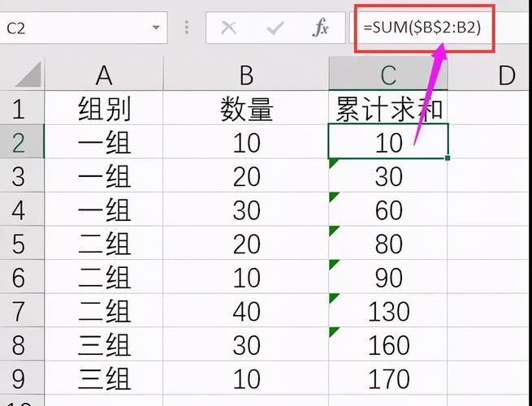532x406 pixels.
Task: Select column D header
Action: click(x=490, y=74)
